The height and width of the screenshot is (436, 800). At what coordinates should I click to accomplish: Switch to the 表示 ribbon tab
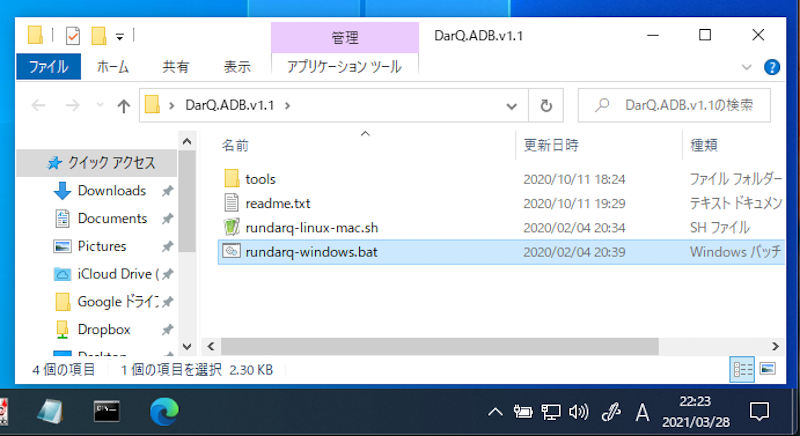[237, 68]
